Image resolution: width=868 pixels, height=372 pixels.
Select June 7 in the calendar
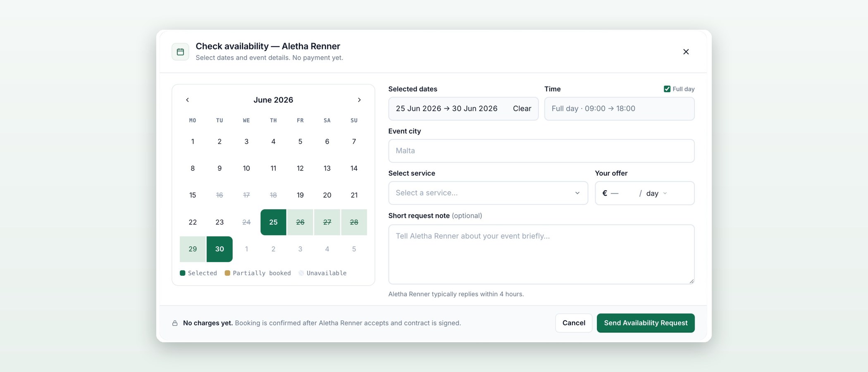coord(354,141)
